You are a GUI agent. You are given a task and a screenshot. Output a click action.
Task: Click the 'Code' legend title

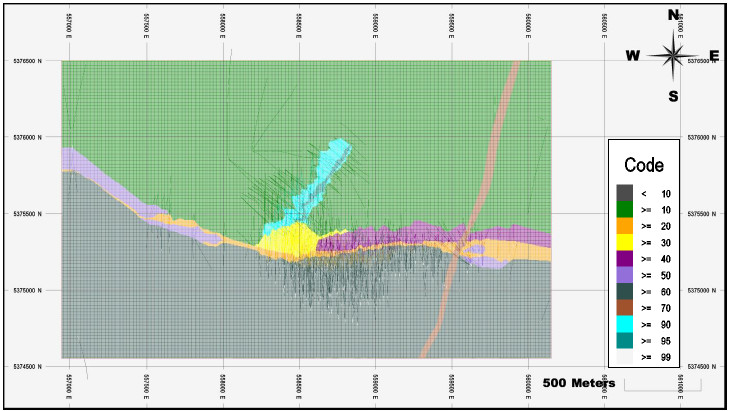pos(644,165)
